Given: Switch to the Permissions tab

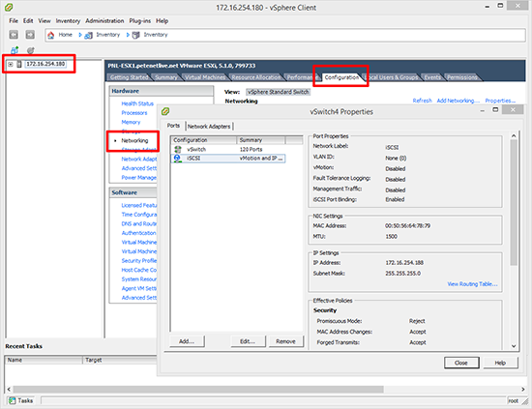Looking at the screenshot, I should click(x=462, y=77).
